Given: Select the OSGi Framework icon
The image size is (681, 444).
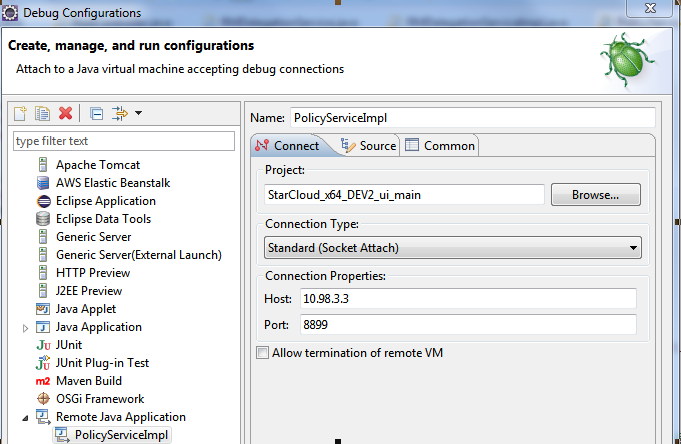Looking at the screenshot, I should 43,398.
